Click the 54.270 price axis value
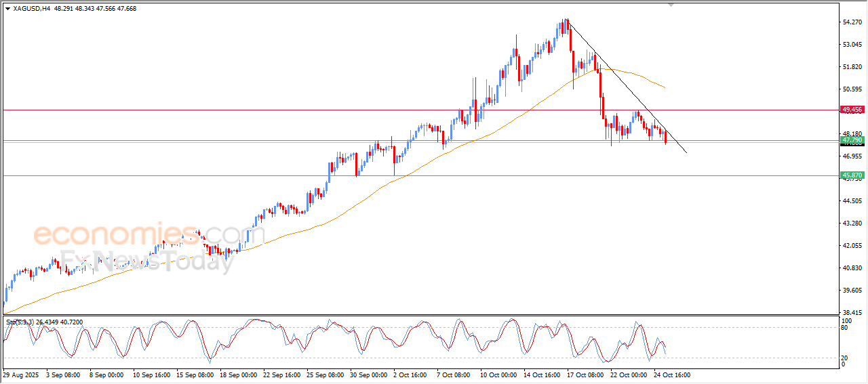 point(852,22)
